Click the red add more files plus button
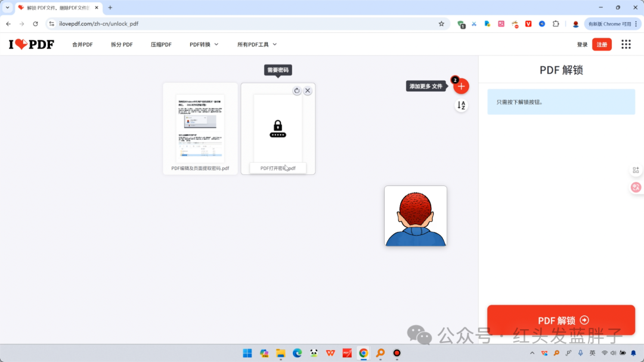Screen dimensions: 644x362 [x=461, y=86]
